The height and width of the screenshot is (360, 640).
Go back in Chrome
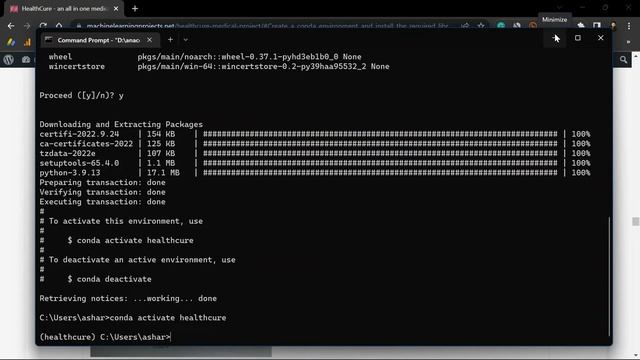click(11, 26)
